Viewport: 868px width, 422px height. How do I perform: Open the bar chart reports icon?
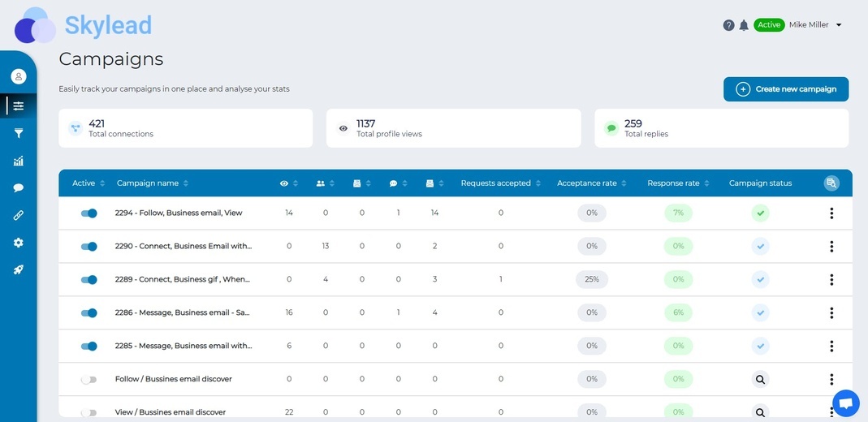coord(18,161)
